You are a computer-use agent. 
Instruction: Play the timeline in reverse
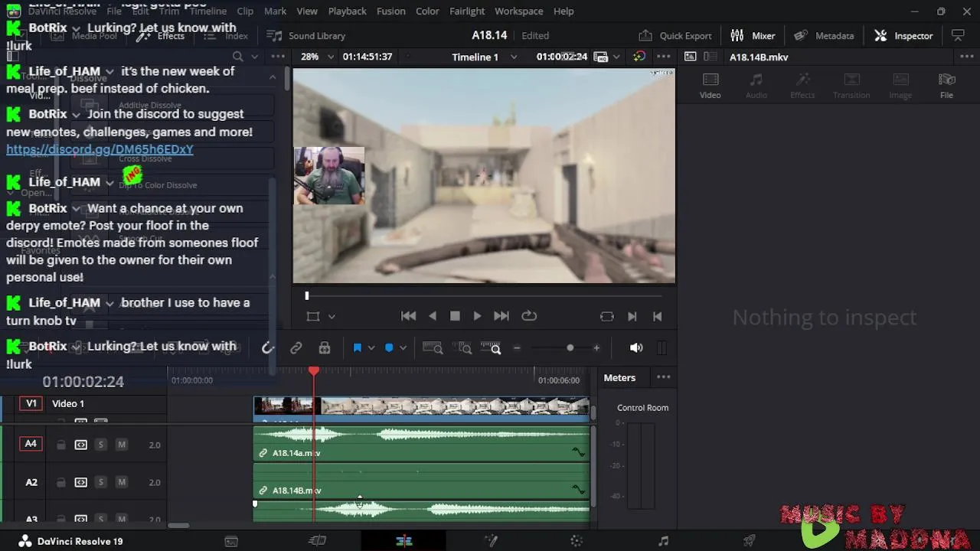[x=433, y=316]
